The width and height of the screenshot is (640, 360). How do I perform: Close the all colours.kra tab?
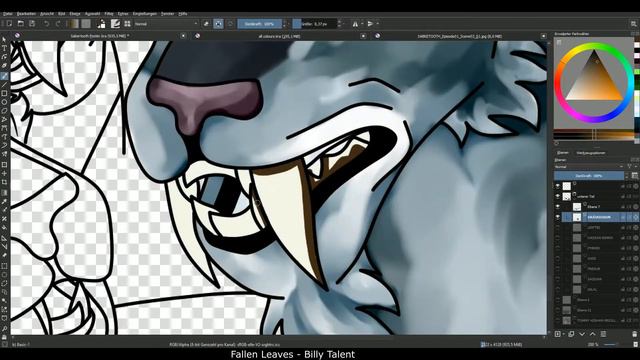[x=363, y=36]
